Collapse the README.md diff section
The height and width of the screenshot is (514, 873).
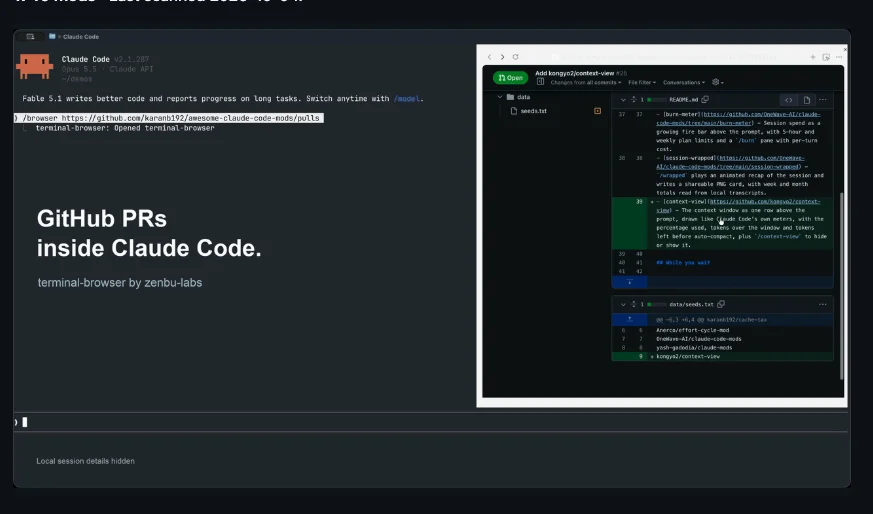tap(623, 100)
